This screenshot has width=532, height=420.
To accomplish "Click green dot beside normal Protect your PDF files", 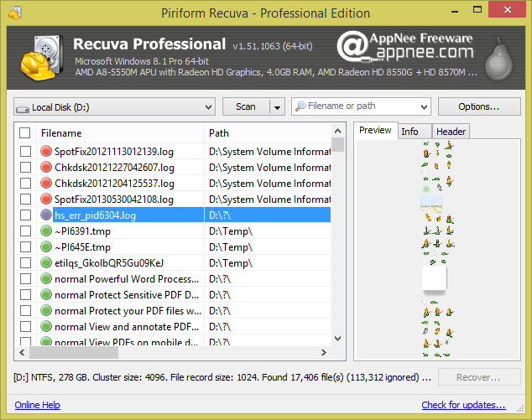I will 46,310.
